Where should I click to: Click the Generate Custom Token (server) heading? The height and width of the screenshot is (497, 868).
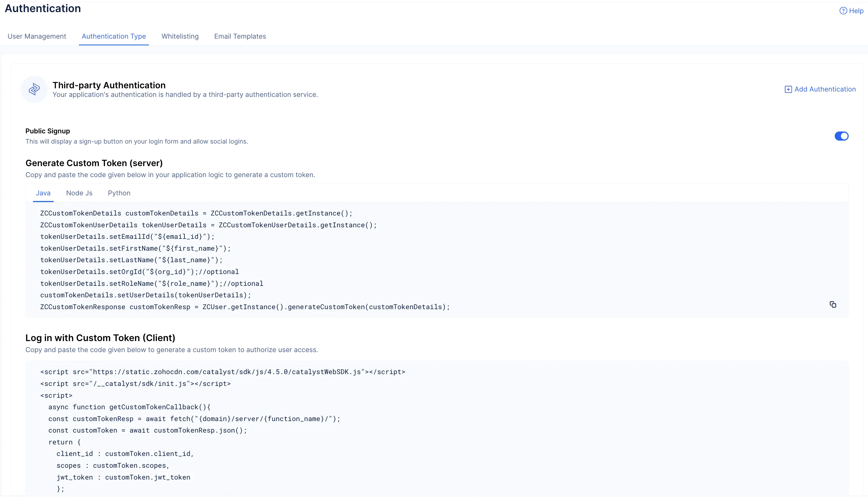(x=94, y=163)
